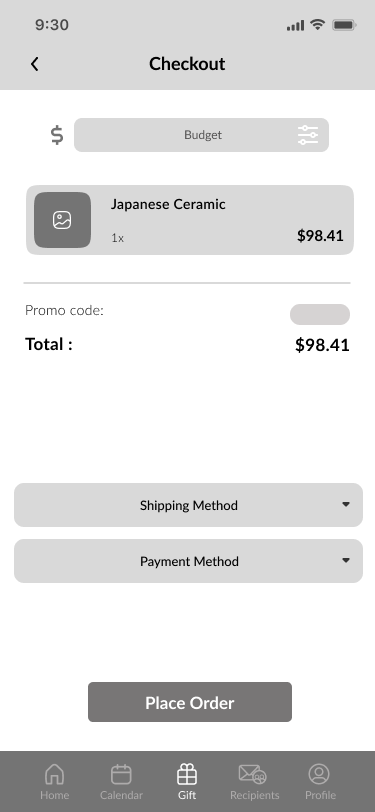This screenshot has width=375, height=812.
Task: Expand the Payment Method dropdown
Action: click(x=189, y=561)
